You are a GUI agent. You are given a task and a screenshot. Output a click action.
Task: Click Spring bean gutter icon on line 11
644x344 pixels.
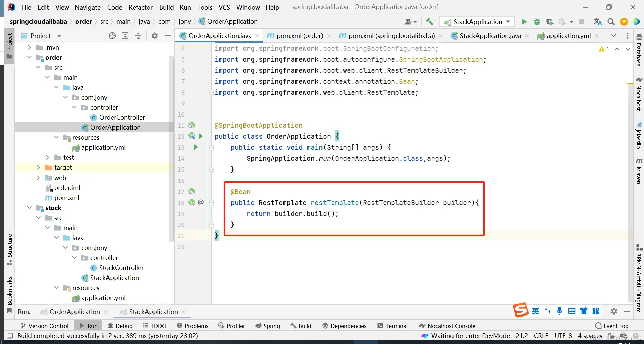pyautogui.click(x=192, y=125)
